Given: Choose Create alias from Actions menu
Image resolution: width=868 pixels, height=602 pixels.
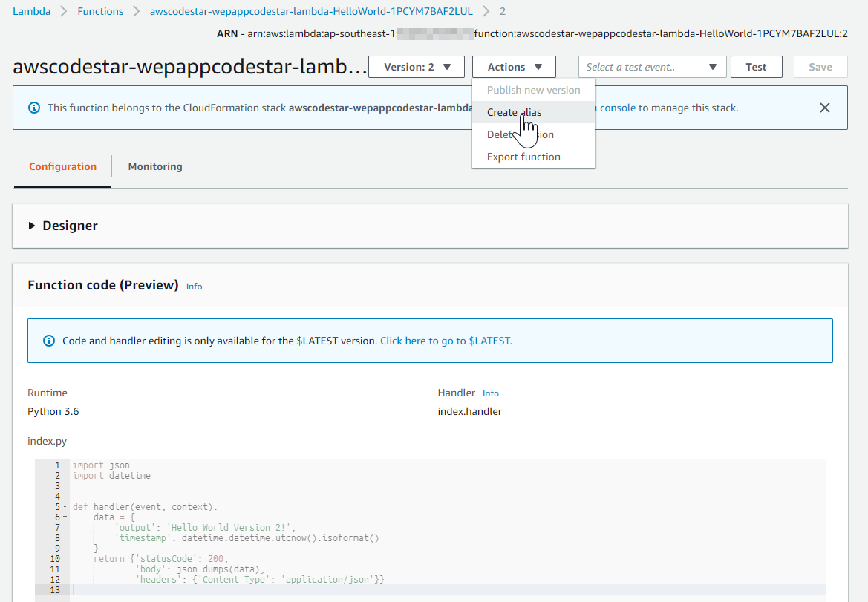Looking at the screenshot, I should (534, 112).
